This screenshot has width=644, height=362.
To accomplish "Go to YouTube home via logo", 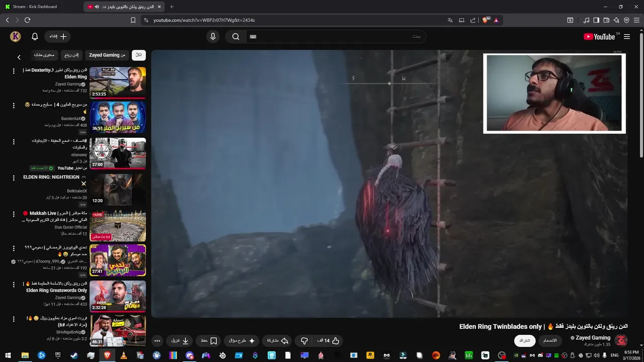I will pos(599,37).
